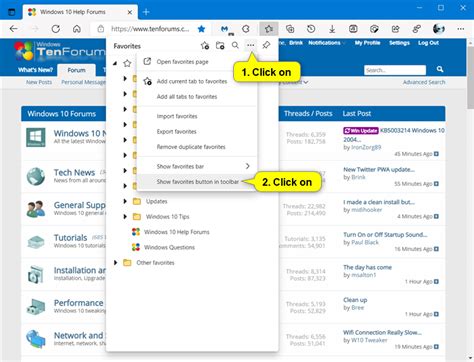Click Add this page to favorites icon
The width and height of the screenshot is (474, 362).
[x=205, y=45]
